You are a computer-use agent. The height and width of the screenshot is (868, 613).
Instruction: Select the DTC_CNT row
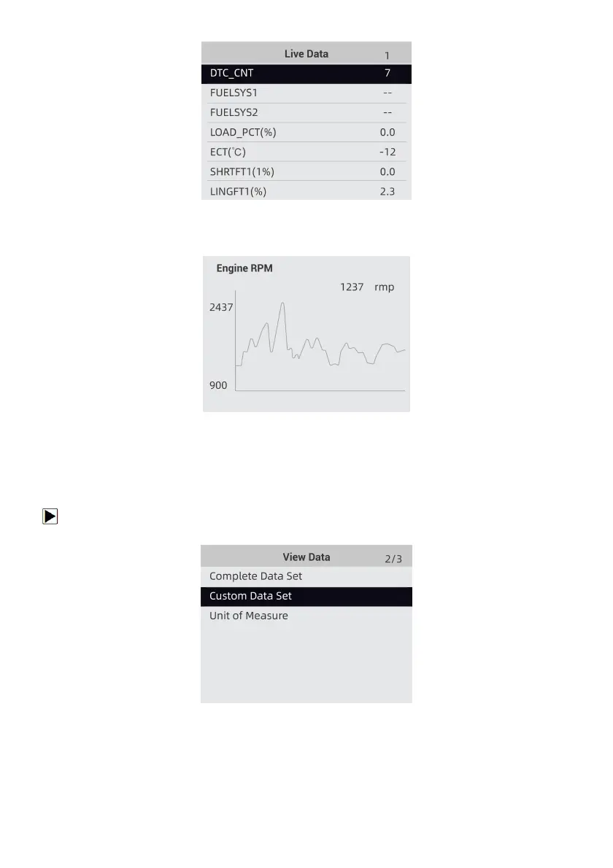pos(306,74)
